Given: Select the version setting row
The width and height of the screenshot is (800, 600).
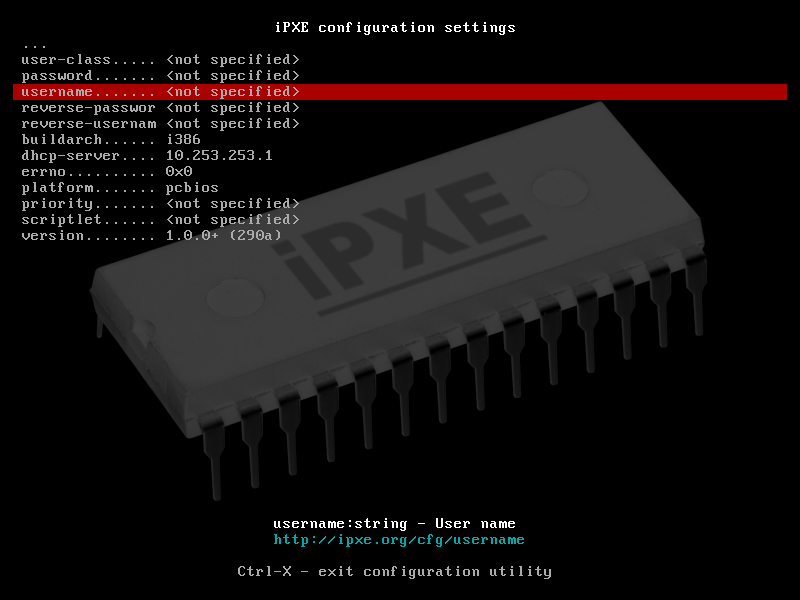Looking at the screenshot, I should click(x=152, y=236).
